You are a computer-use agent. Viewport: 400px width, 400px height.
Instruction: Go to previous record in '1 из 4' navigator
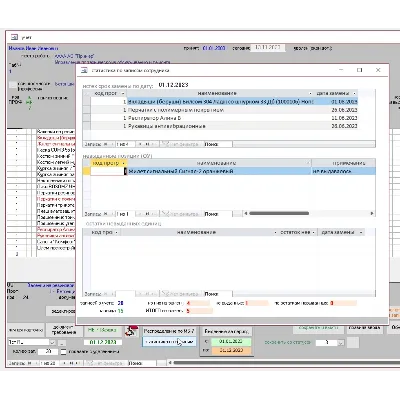pyautogui.click(x=111, y=144)
